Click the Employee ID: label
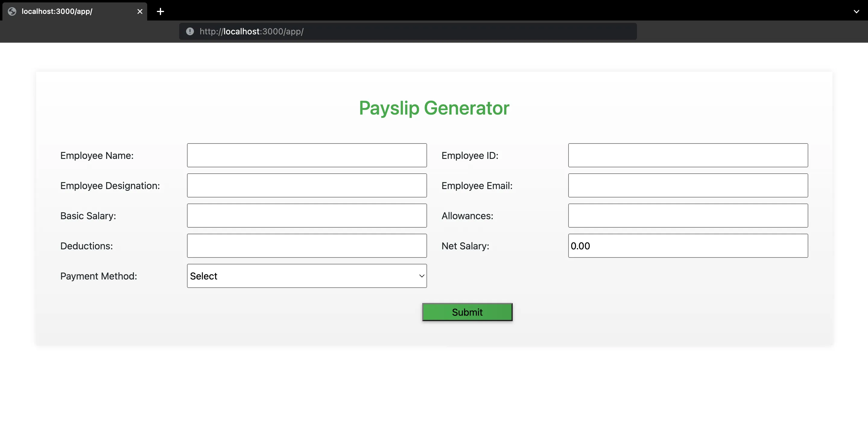 coord(470,155)
